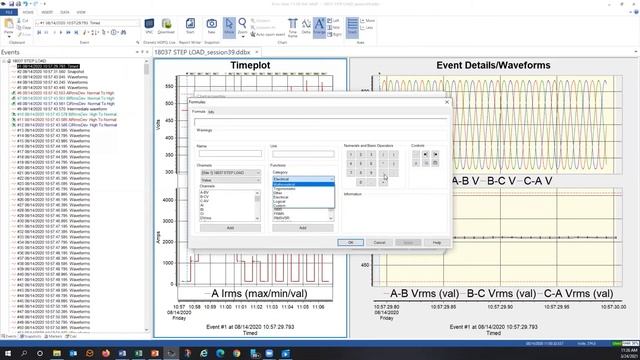This screenshot has width=640, height=360.
Task: Open the Zoom tool dropdown arrow
Action: click(242, 36)
